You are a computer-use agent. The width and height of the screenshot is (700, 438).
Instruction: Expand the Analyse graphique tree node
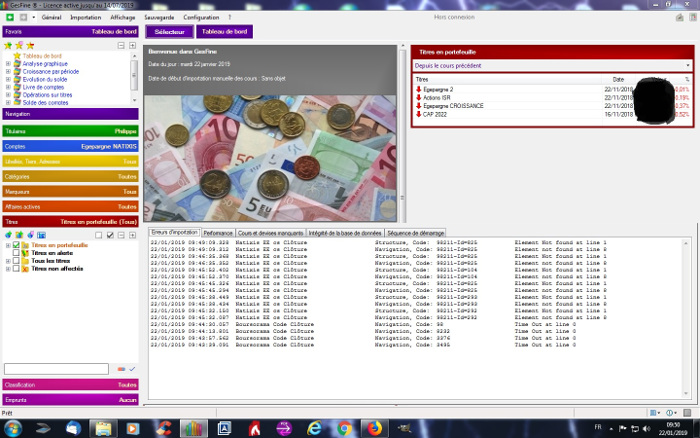[8, 63]
